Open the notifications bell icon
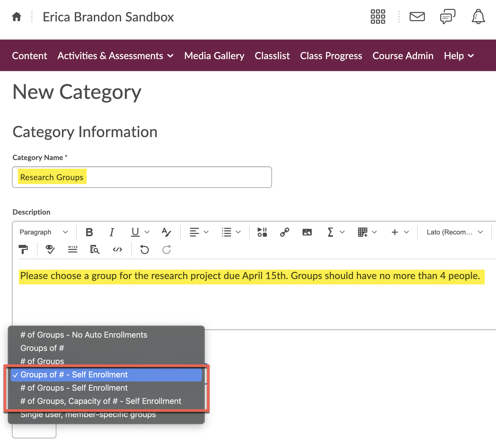Screen dimensions: 496x448 [x=478, y=17]
